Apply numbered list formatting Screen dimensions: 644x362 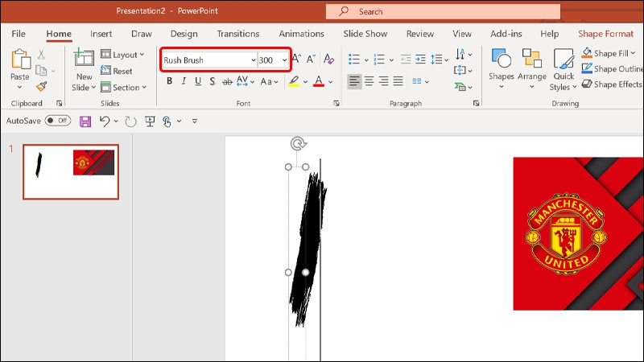(378, 60)
